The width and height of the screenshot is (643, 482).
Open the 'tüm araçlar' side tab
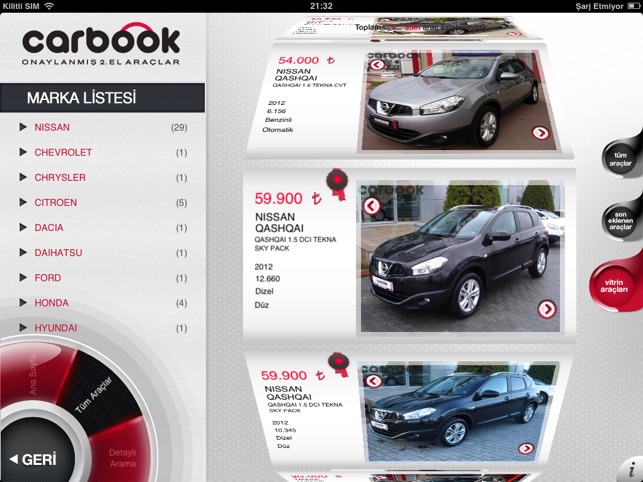coord(620,159)
